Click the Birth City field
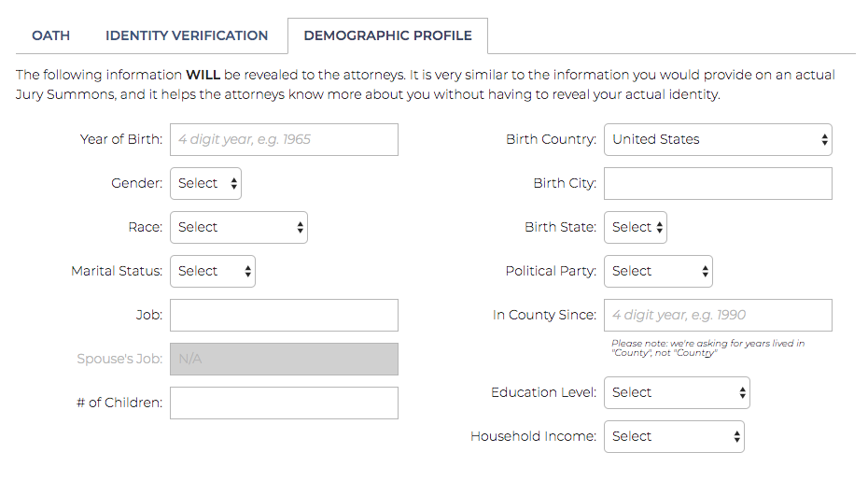868x481 pixels. click(x=718, y=183)
